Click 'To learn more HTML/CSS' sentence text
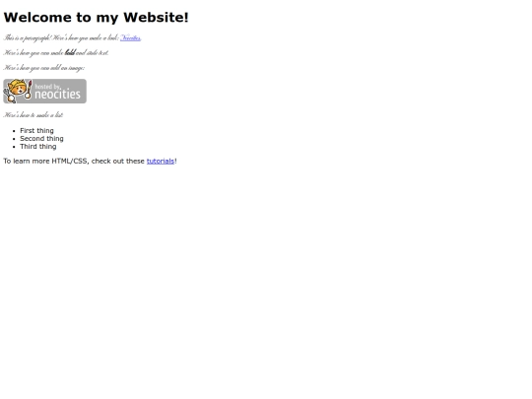Viewport: 532px width, 399px height. point(46,162)
